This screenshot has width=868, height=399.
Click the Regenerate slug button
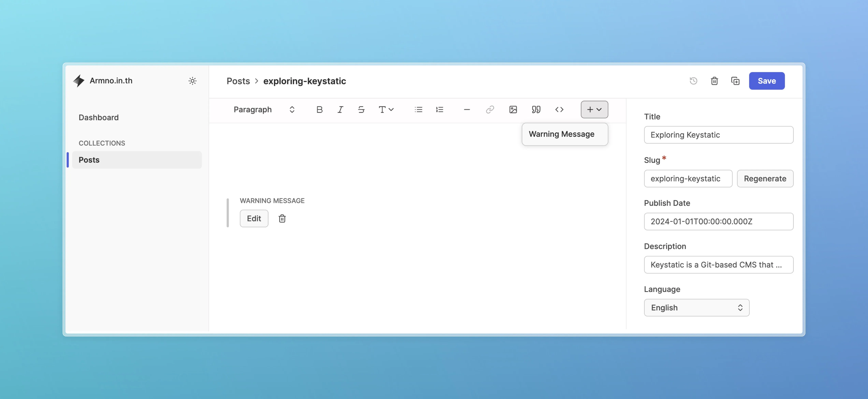tap(765, 179)
